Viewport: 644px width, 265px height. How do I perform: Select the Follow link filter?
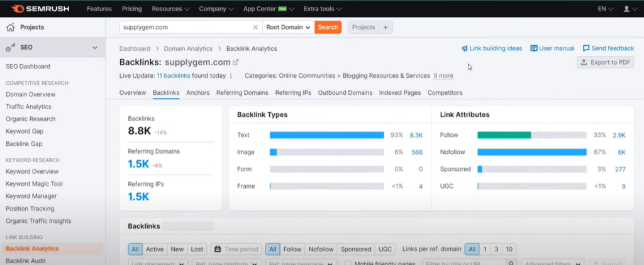(x=292, y=249)
